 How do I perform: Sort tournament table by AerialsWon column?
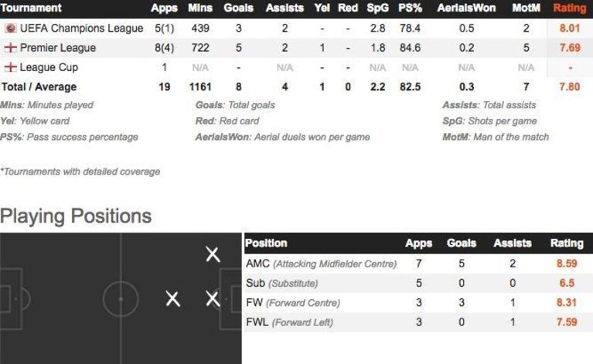(x=466, y=8)
